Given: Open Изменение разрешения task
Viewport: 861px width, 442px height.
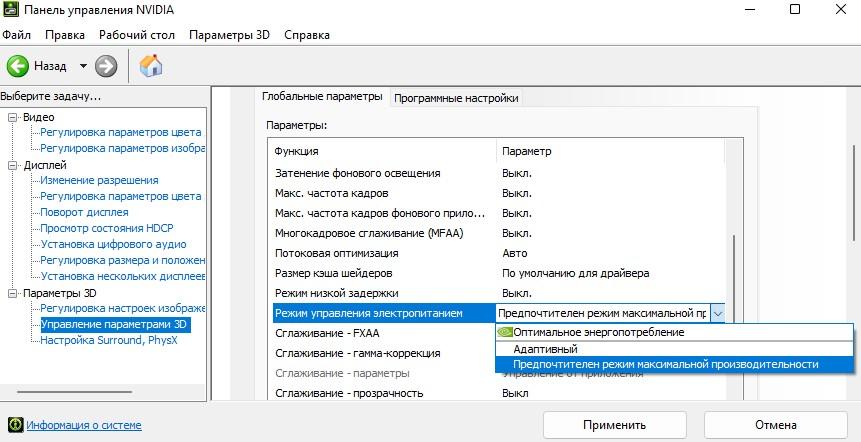Looking at the screenshot, I should [99, 180].
